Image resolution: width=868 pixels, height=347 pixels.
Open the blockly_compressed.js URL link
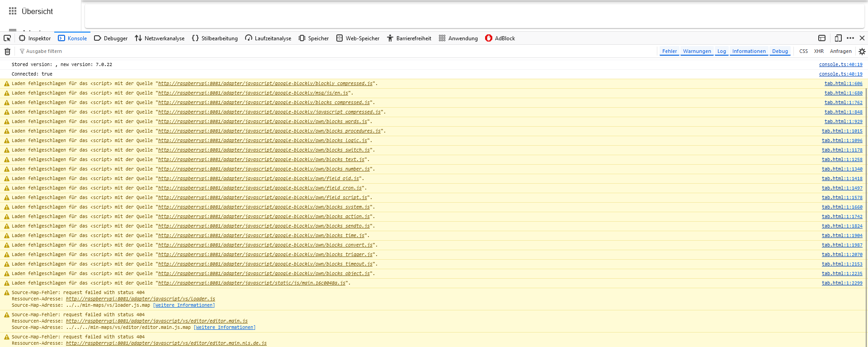pyautogui.click(x=265, y=84)
